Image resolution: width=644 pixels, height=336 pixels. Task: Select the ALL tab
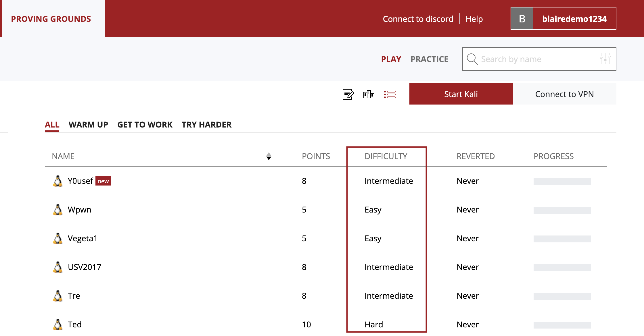(x=52, y=125)
